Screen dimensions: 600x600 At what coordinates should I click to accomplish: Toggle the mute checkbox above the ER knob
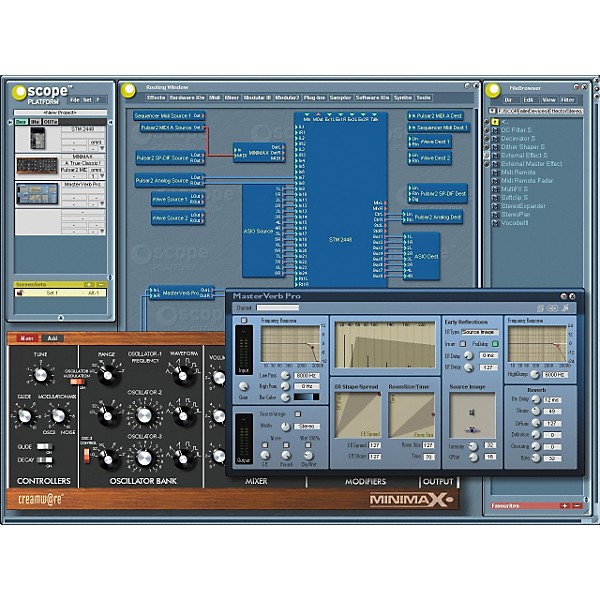tap(264, 445)
